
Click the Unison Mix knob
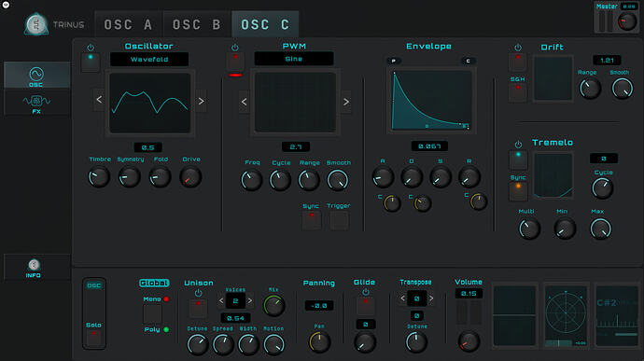coord(274,306)
